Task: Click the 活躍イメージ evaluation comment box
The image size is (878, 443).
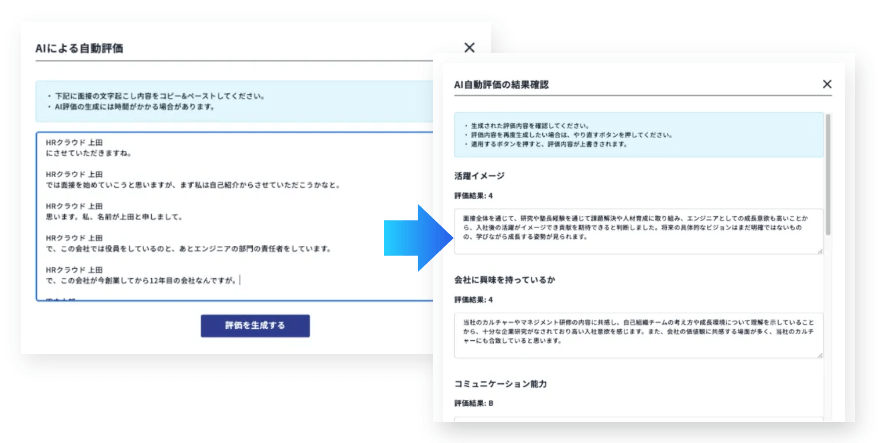Action: pyautogui.click(x=637, y=231)
